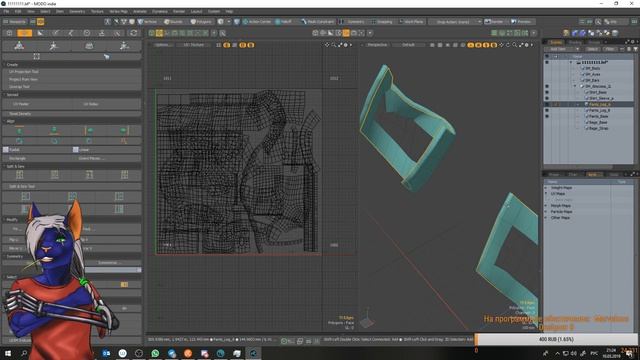Open the Edit menu

[18, 11]
